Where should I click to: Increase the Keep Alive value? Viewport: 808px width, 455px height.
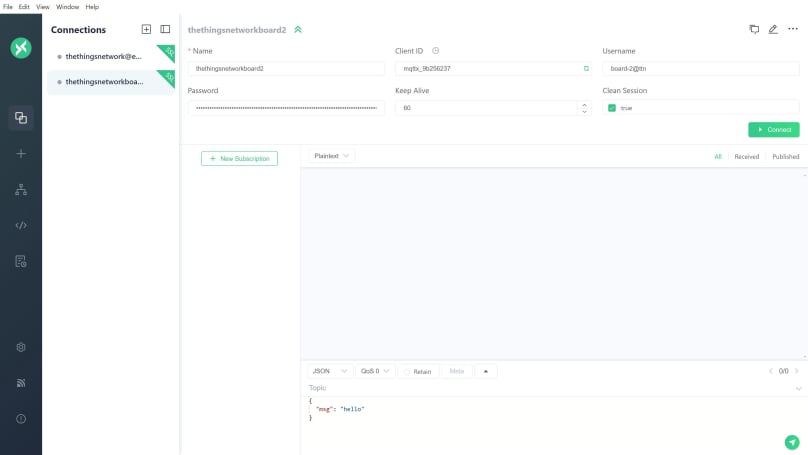pos(584,105)
